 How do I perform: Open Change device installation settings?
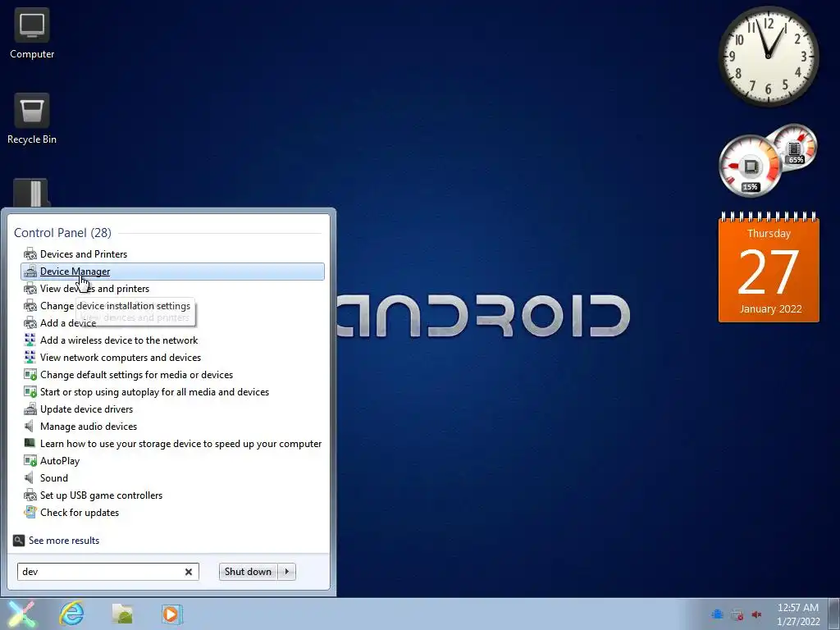tap(172, 306)
